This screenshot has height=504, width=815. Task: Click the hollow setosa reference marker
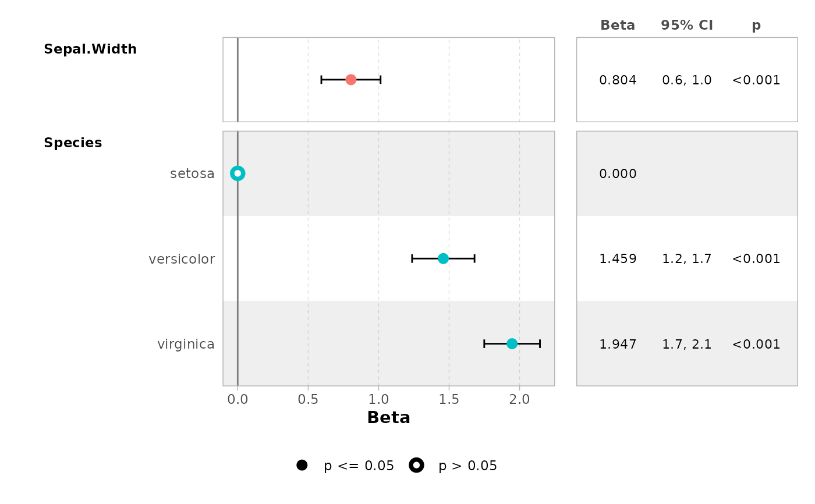(238, 173)
